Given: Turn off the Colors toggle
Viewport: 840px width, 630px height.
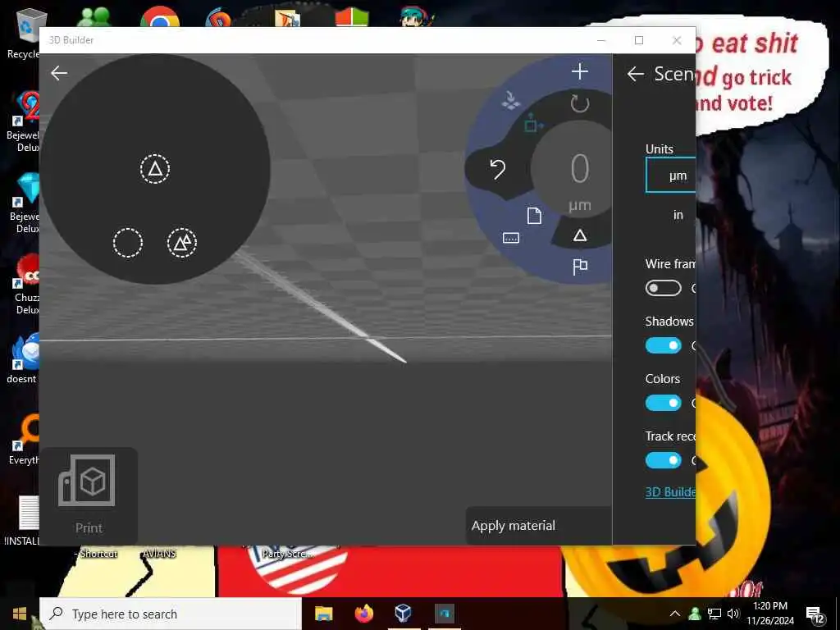Looking at the screenshot, I should (663, 403).
